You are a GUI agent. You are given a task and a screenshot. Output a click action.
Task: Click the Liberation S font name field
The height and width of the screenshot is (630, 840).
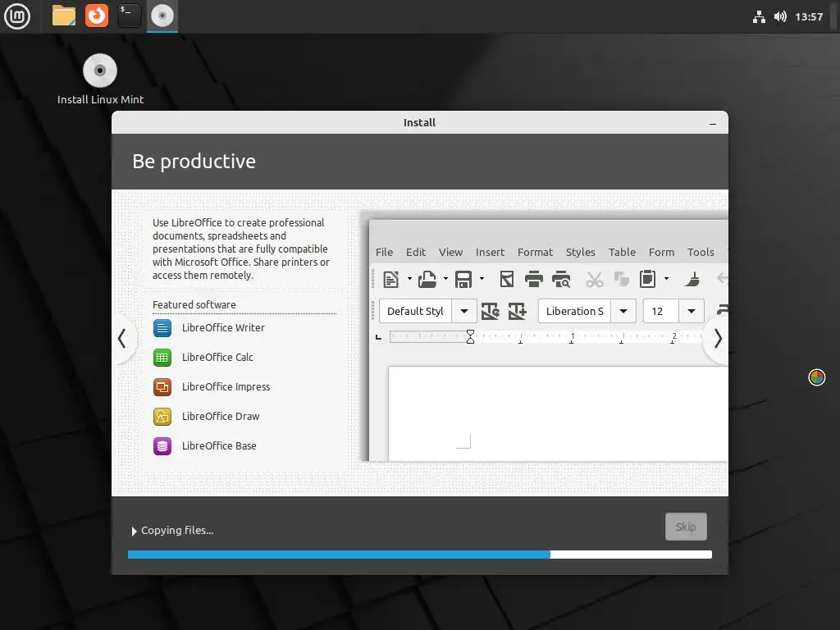pyautogui.click(x=575, y=311)
